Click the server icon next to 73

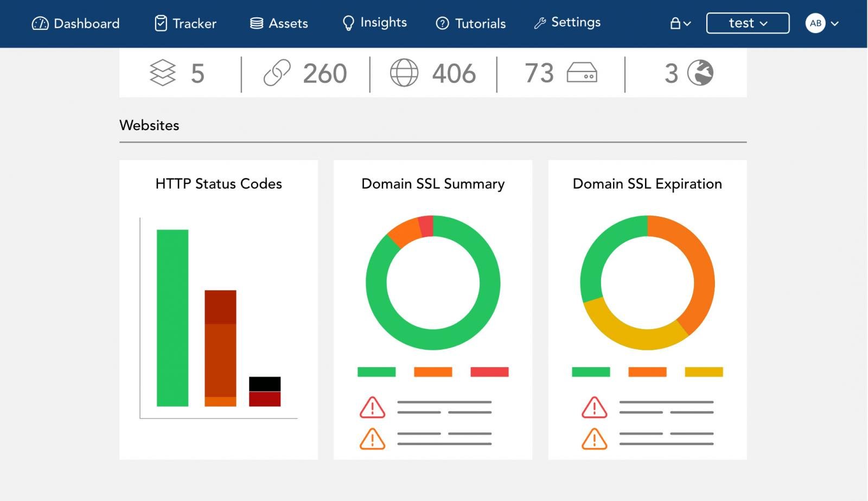pyautogui.click(x=582, y=74)
